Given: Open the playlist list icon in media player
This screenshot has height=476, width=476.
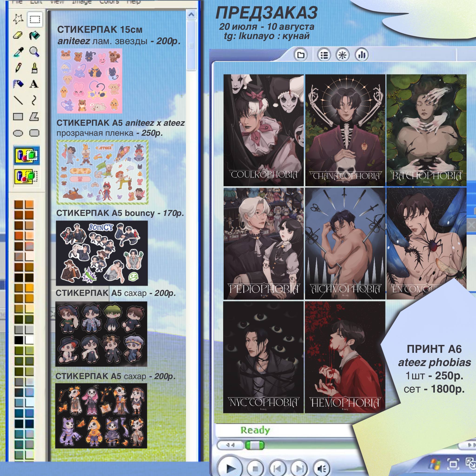Looking at the screenshot, I should (x=324, y=55).
